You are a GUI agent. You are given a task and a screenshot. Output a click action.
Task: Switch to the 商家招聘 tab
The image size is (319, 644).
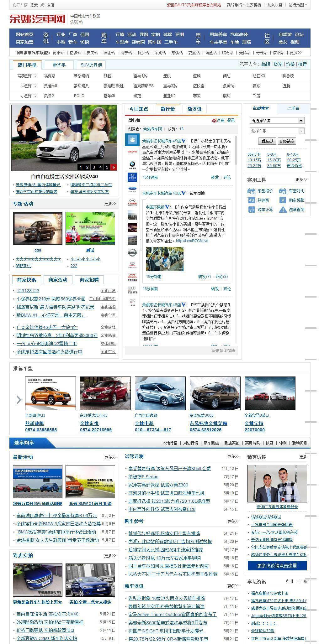pos(89,280)
